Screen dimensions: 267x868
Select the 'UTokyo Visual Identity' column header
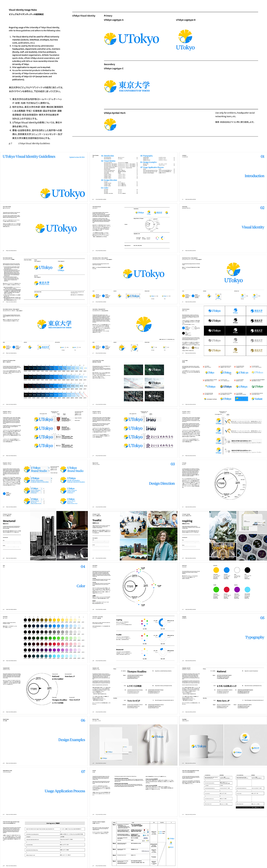point(84,16)
